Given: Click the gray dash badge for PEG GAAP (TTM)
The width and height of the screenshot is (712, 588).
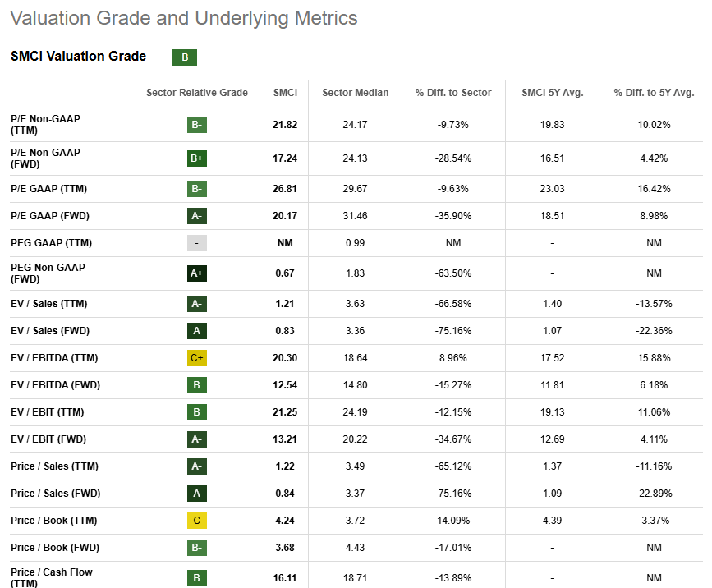Looking at the screenshot, I should click(x=196, y=243).
